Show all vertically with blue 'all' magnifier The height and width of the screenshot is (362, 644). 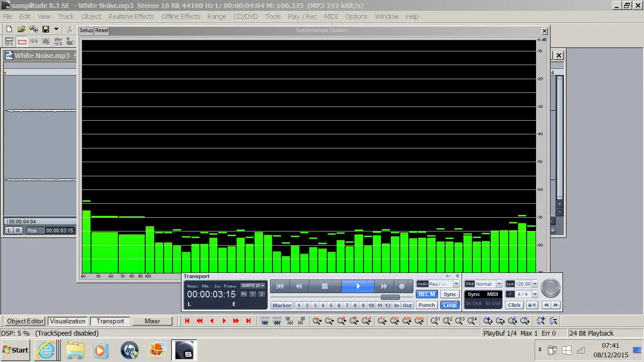512,321
